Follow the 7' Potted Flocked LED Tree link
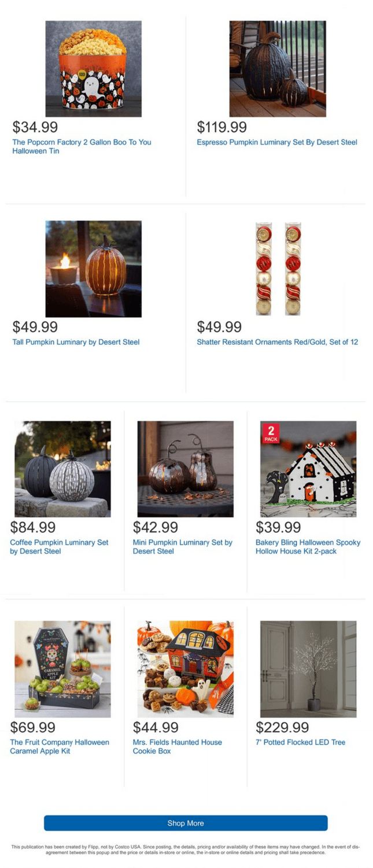The height and width of the screenshot is (868, 373). click(300, 742)
